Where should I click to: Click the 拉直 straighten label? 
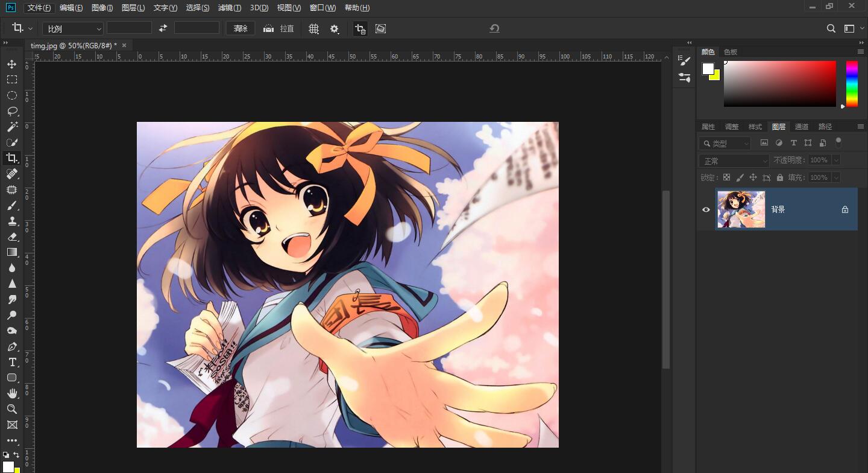(x=288, y=28)
